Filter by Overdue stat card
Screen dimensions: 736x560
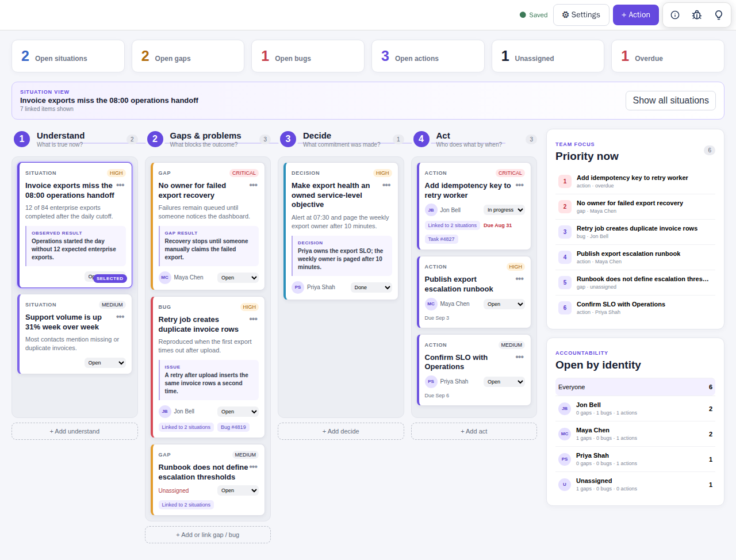[668, 56]
